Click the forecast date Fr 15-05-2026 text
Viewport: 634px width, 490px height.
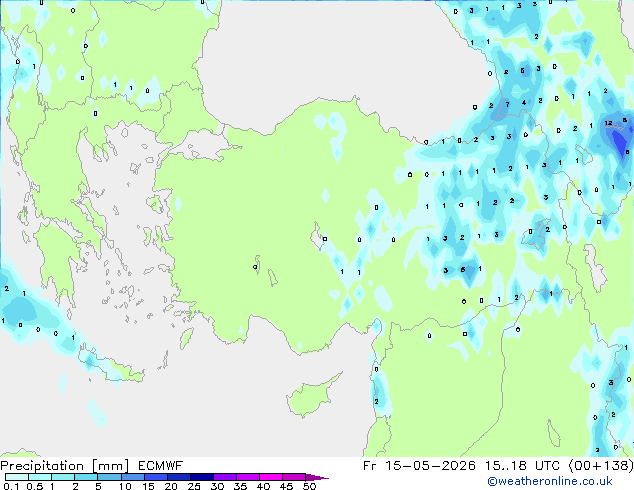419,466
